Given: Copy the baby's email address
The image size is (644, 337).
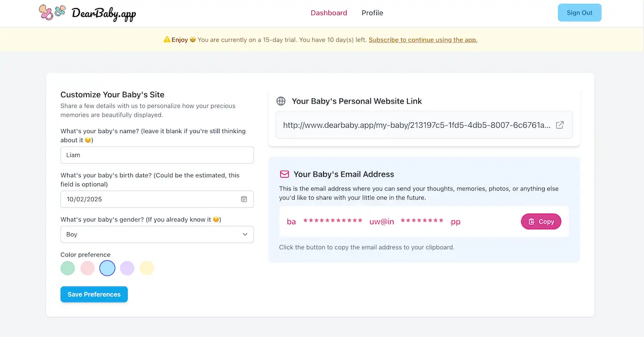Looking at the screenshot, I should (x=540, y=222).
